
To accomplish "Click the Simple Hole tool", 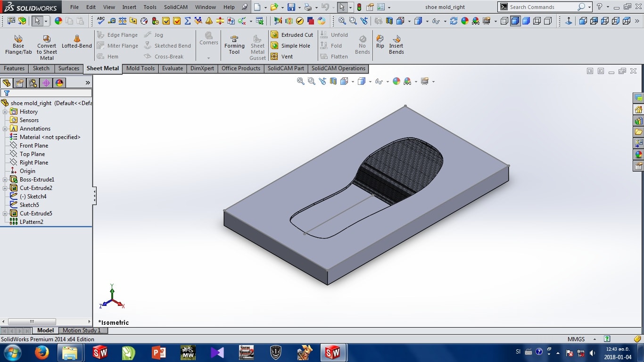I will point(290,46).
